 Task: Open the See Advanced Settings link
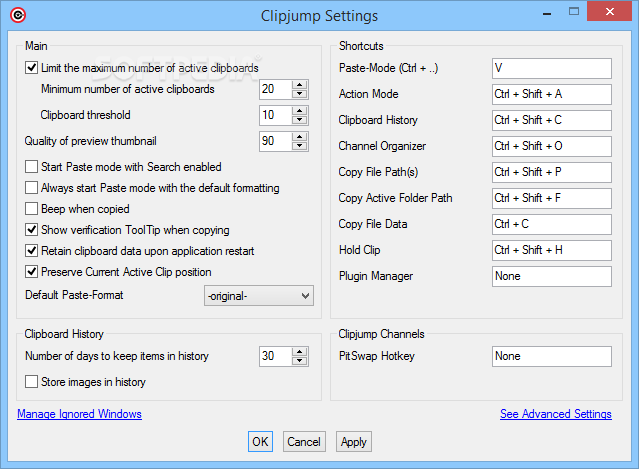pyautogui.click(x=555, y=414)
